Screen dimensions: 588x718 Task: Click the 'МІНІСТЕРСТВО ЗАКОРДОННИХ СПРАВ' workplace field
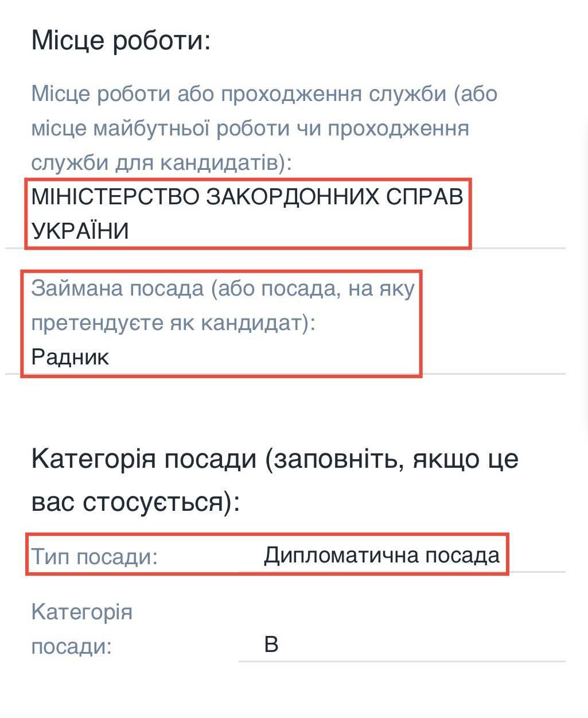point(247,214)
